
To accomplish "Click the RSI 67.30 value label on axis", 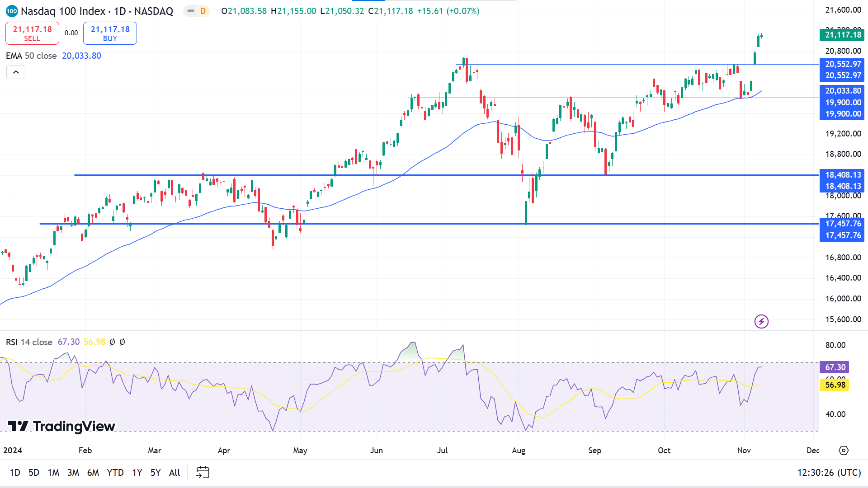I will click(835, 367).
